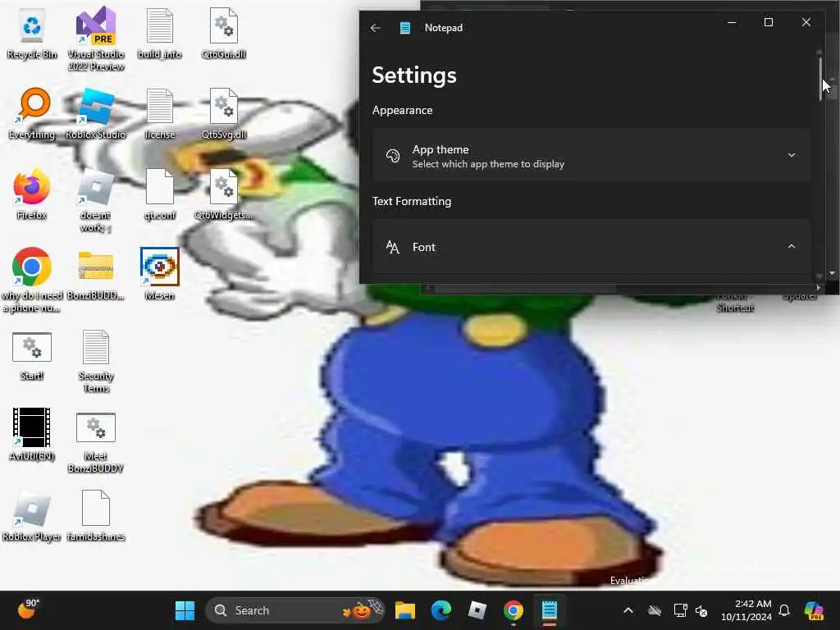Select the BonziBUDD zip folder
This screenshot has width=840, height=630.
(95, 275)
